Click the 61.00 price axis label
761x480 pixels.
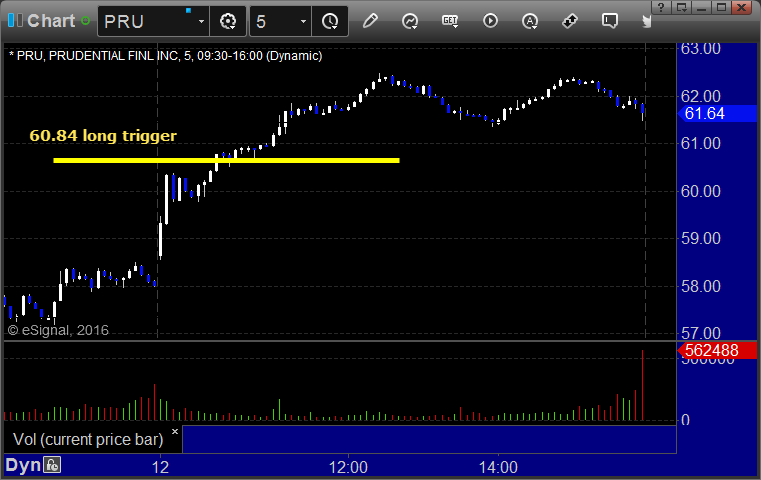tap(701, 143)
